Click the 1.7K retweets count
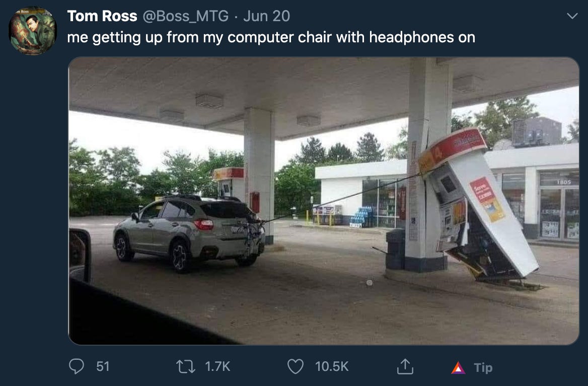Viewport: 588px width, 386px height. coord(217,366)
